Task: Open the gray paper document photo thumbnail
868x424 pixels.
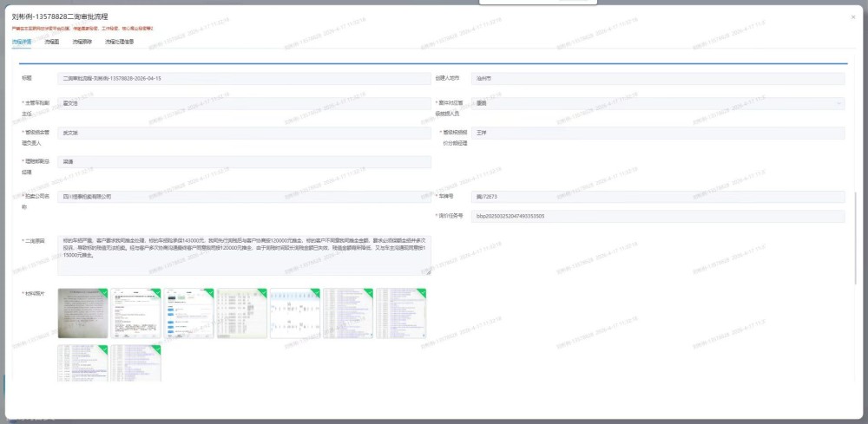Action: pos(83,313)
